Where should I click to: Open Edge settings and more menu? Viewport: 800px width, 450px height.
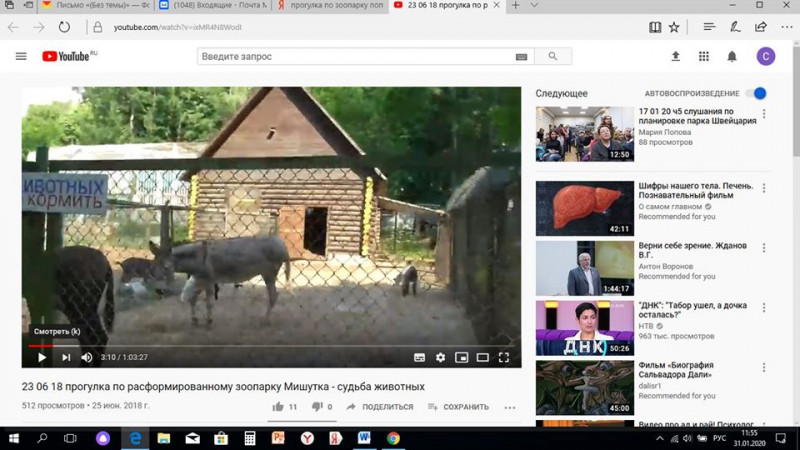pyautogui.click(x=786, y=27)
